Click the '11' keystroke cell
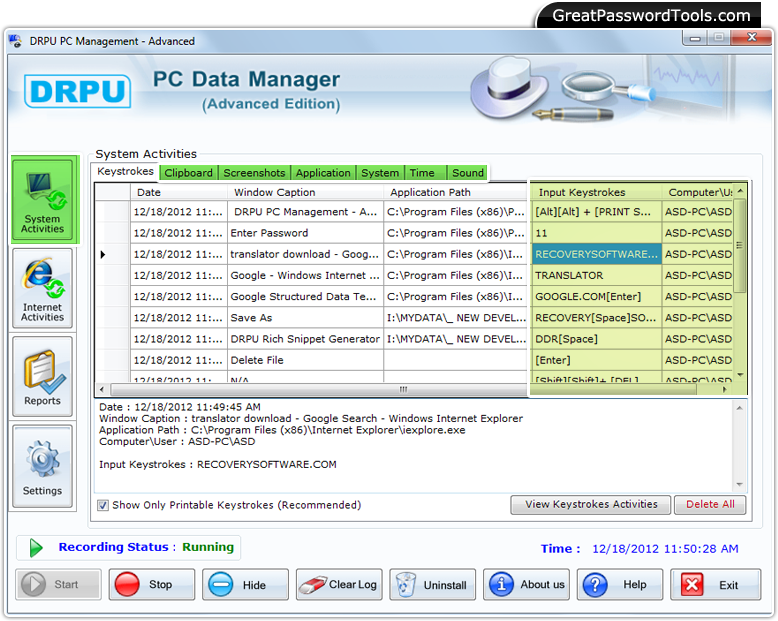The height and width of the screenshot is (621, 778). (x=596, y=233)
